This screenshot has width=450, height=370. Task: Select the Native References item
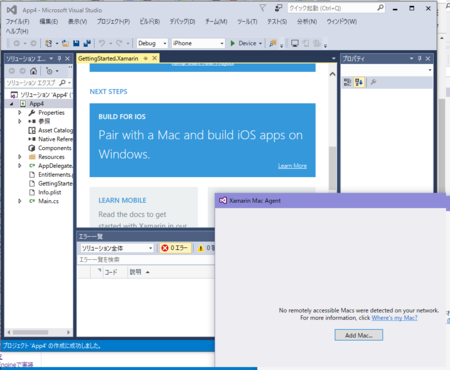(51, 139)
